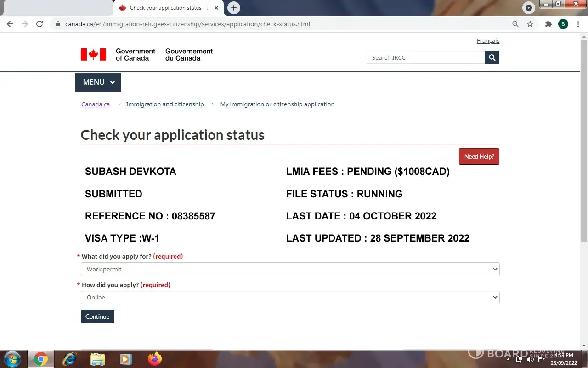Open the media player from the taskbar
Image resolution: width=588 pixels, height=368 pixels.
pyautogui.click(x=126, y=359)
